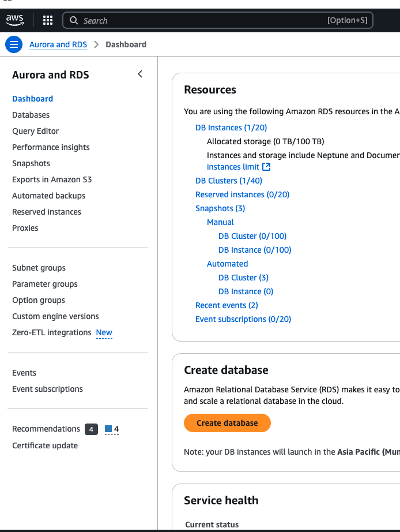The image size is (400, 532).
Task: Open Databases in the sidebar
Action: [x=31, y=115]
